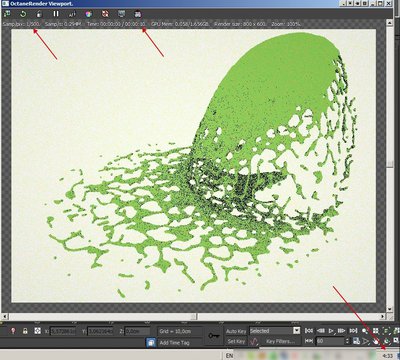Click the Set Key button
The width and height of the screenshot is (400, 360).
tap(236, 341)
